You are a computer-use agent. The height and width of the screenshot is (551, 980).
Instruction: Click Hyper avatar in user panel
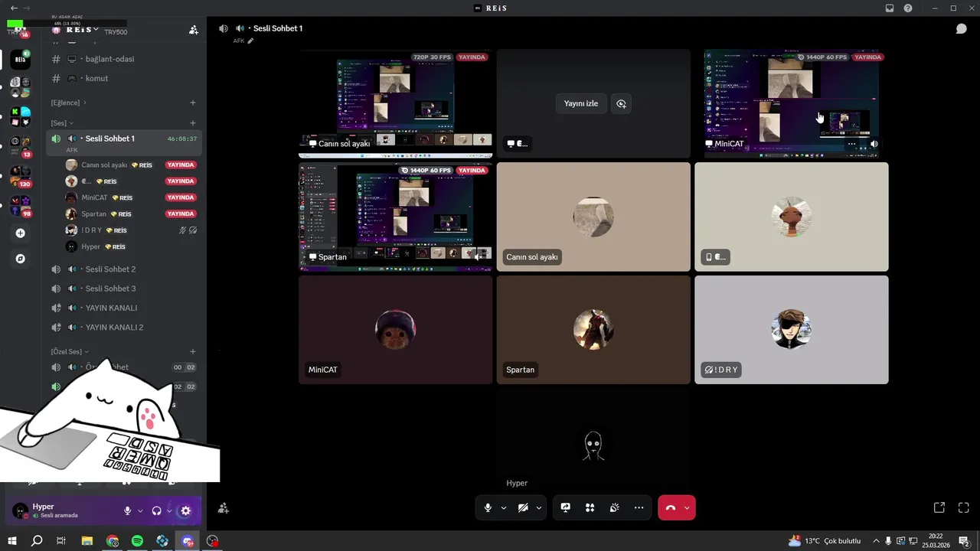tap(21, 510)
